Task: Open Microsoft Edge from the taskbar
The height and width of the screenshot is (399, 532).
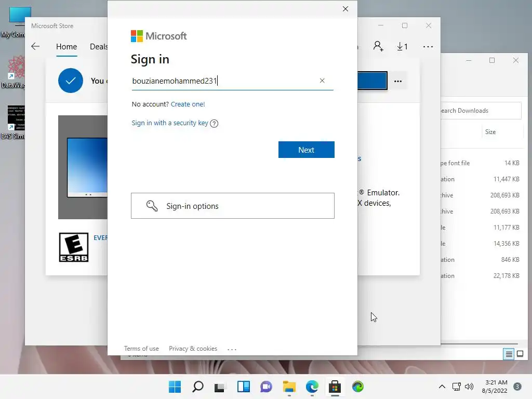Action: [312, 387]
